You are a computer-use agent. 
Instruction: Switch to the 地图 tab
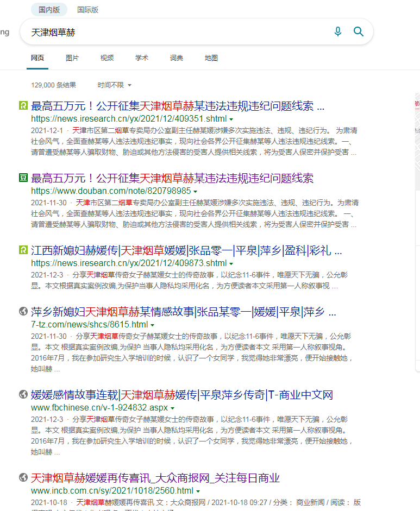coord(211,58)
